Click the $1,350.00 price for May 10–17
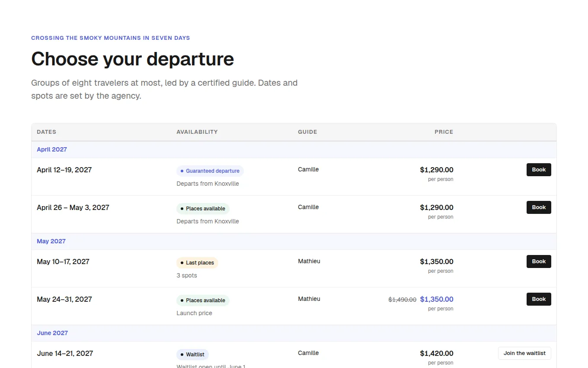This screenshot has height=368, width=588. (437, 261)
